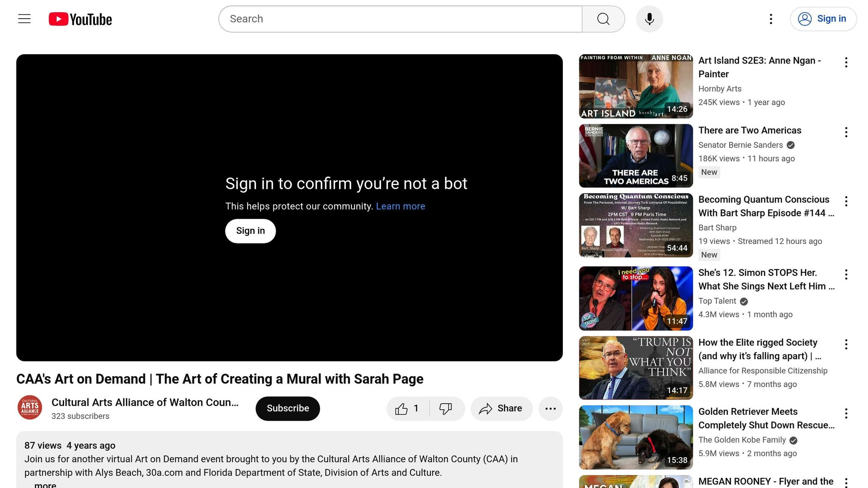Click the video title CAA's Art on Demand
This screenshot has width=868, height=488.
[x=220, y=379]
